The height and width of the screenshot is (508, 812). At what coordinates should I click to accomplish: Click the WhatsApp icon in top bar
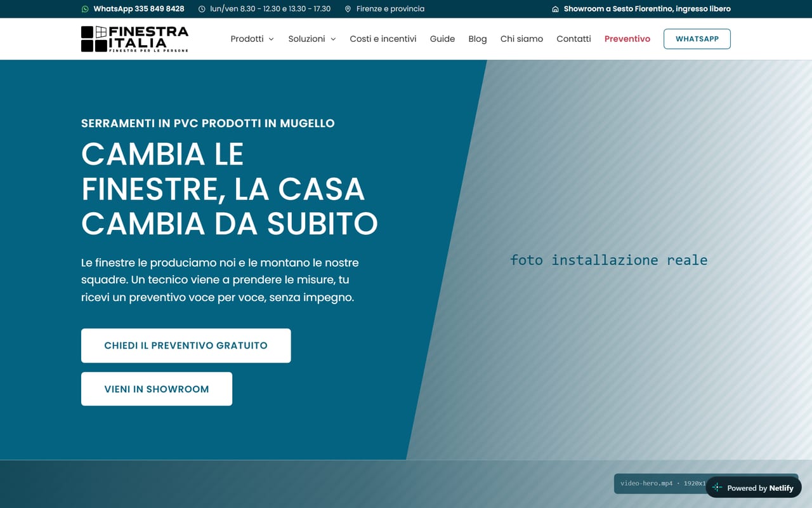85,9
